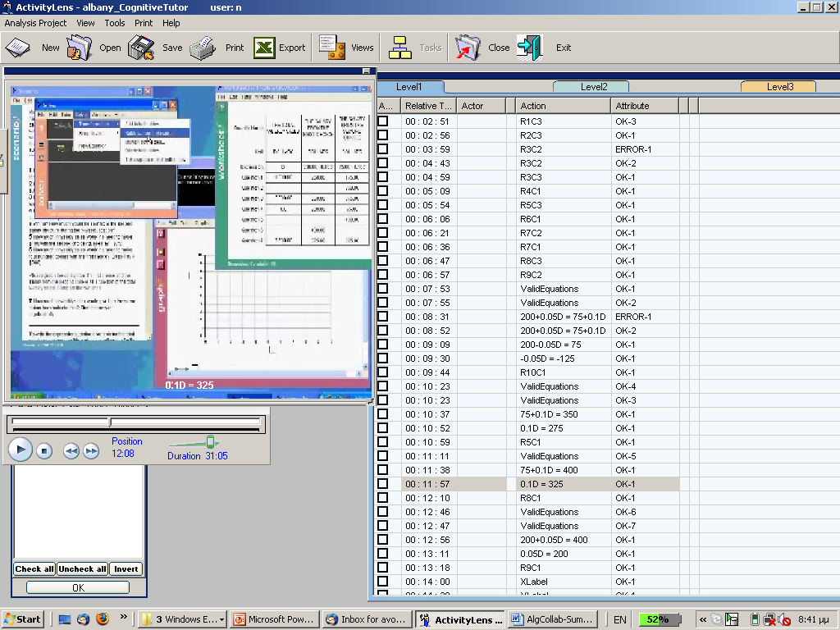Stop the video playback

click(x=44, y=452)
